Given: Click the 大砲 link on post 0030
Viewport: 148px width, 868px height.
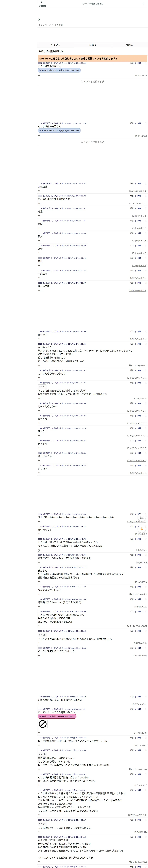Looking at the screenshot, I should point(139,648).
